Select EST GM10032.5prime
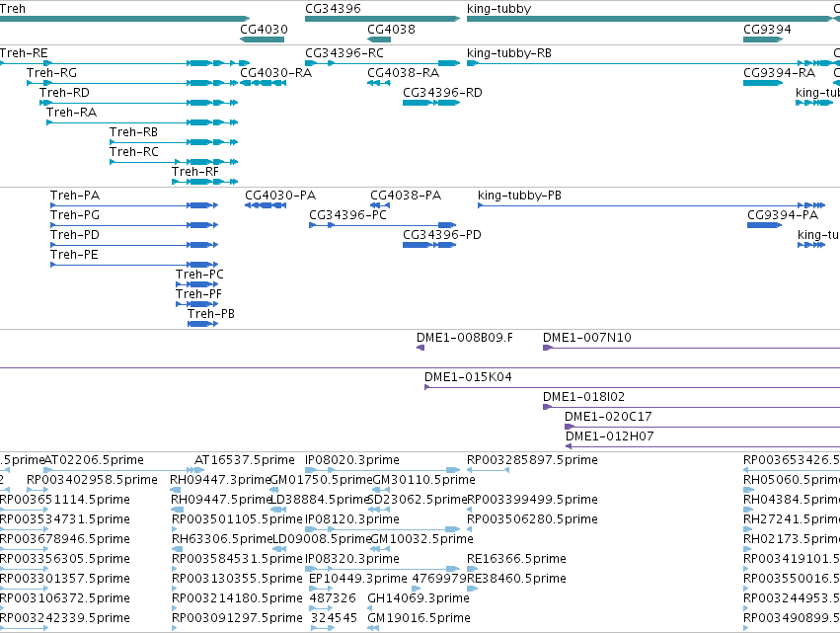The image size is (840, 633). (421, 540)
